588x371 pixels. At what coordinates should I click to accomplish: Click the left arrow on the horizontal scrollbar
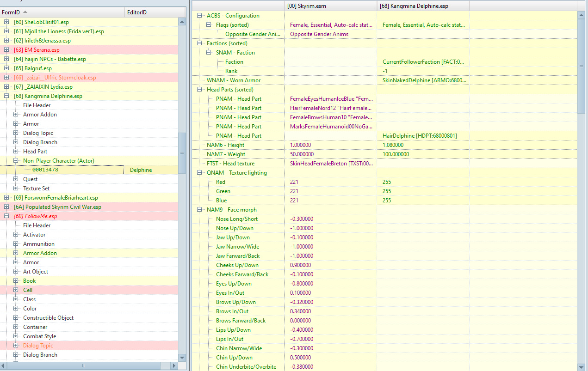coord(4,366)
